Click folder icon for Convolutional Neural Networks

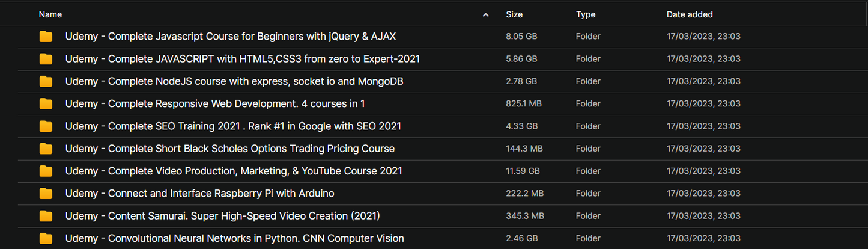coord(46,238)
